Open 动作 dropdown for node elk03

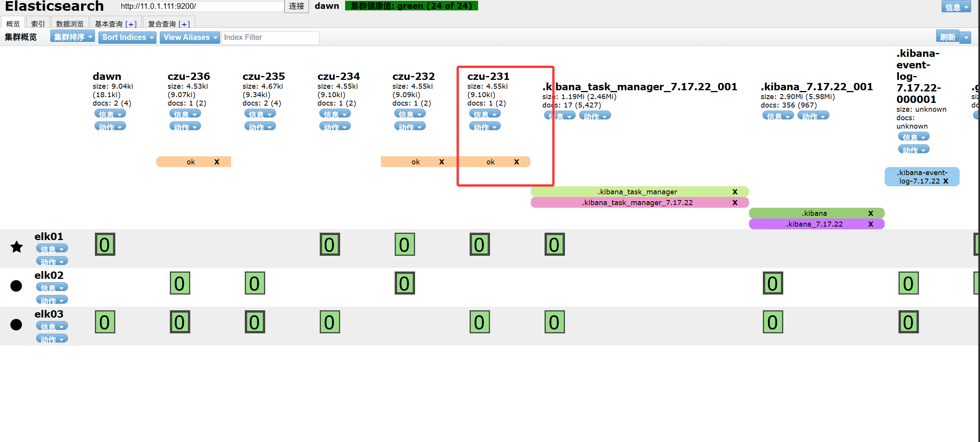point(52,339)
